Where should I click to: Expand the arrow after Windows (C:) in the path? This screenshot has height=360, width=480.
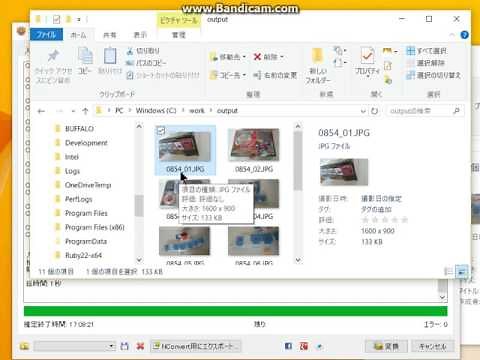(x=183, y=111)
